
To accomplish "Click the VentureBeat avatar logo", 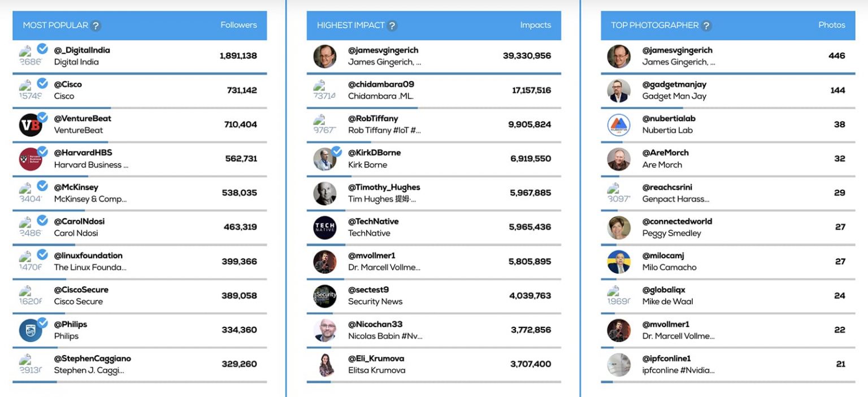I will pos(31,124).
